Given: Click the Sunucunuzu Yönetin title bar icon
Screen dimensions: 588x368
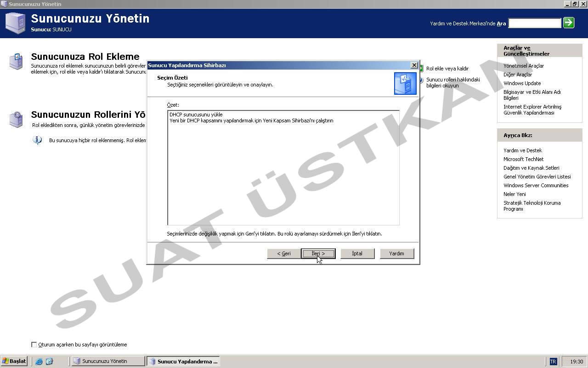Looking at the screenshot, I should coord(4,4).
